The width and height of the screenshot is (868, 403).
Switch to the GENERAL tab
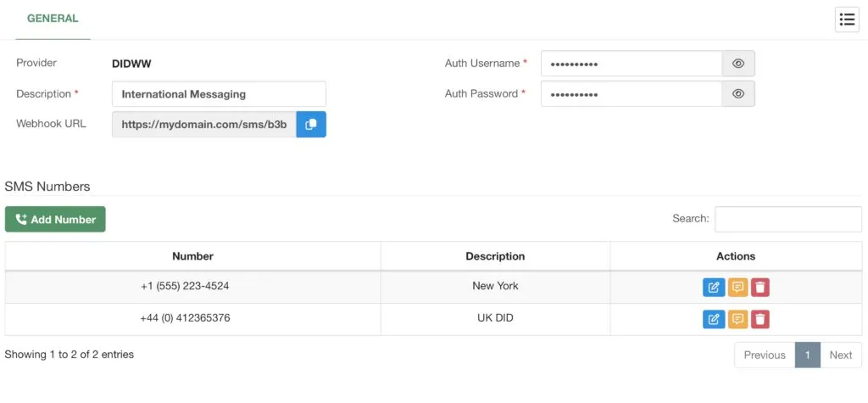tap(53, 19)
